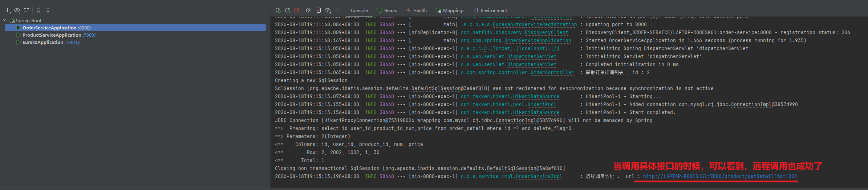Open the three-dot more actions menu
This screenshot has width=868, height=190.
click(x=337, y=10)
